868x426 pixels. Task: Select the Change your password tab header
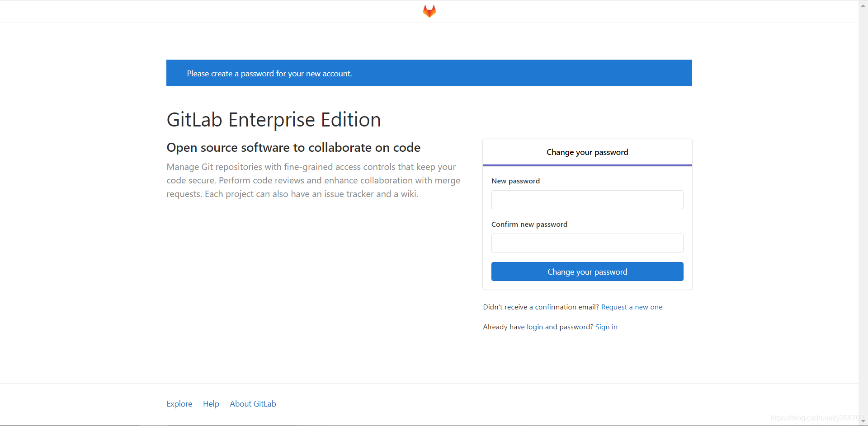587,152
